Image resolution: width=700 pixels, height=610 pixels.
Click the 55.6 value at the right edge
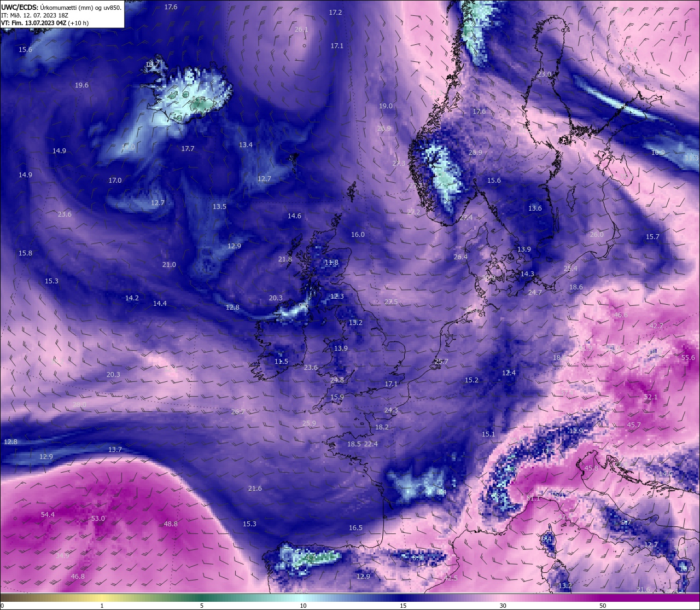coord(688,358)
